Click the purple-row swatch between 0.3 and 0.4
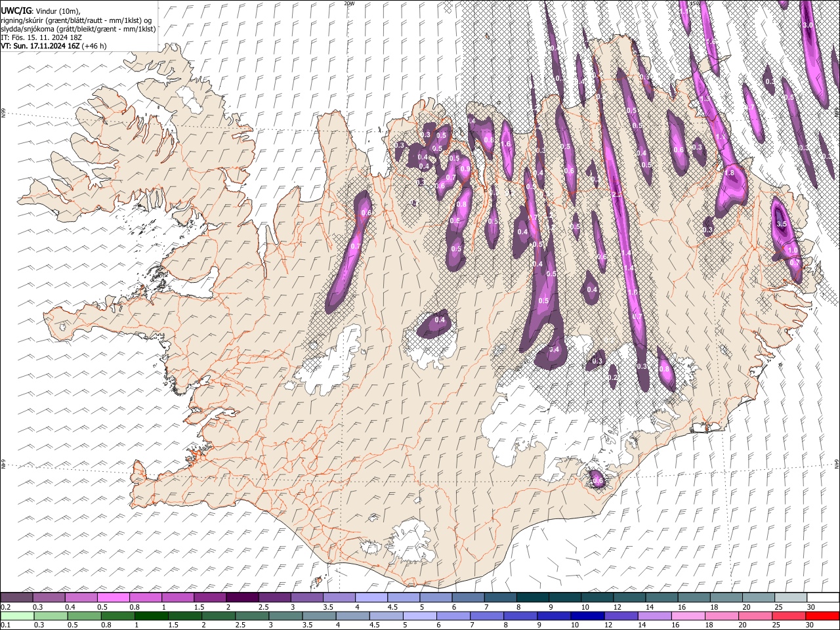 [49, 598]
